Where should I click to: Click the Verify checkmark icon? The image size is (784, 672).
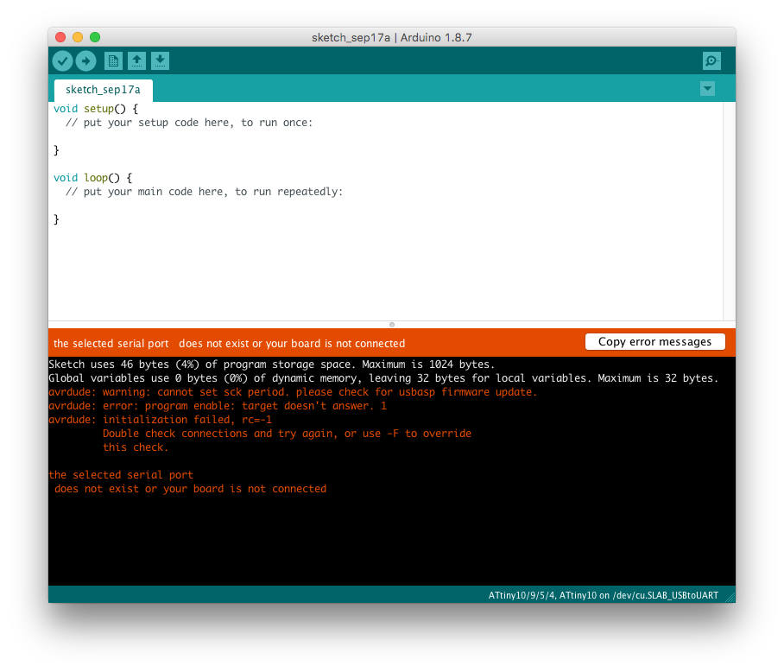coord(62,60)
